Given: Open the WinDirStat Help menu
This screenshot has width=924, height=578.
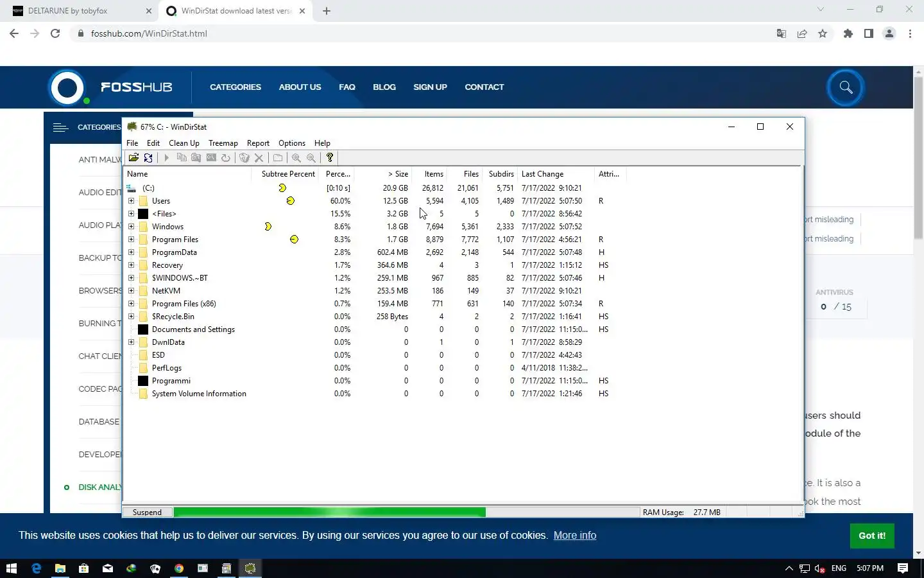Looking at the screenshot, I should point(322,143).
